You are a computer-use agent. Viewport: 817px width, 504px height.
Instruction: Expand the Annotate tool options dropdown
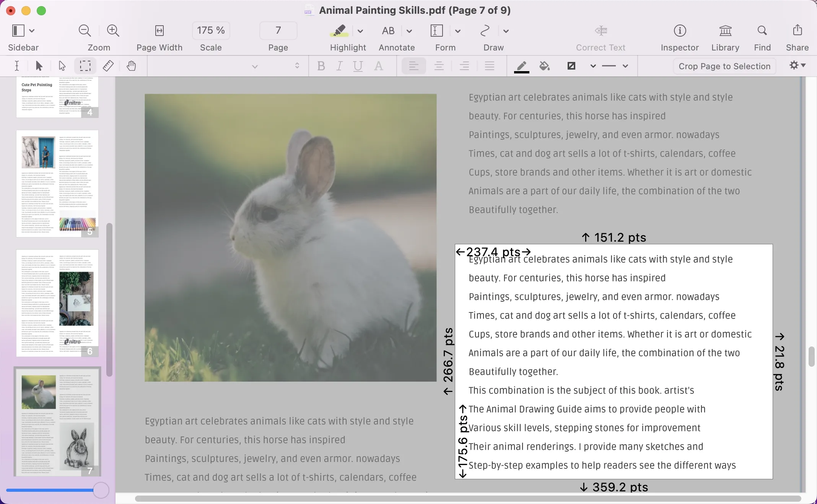tap(408, 30)
